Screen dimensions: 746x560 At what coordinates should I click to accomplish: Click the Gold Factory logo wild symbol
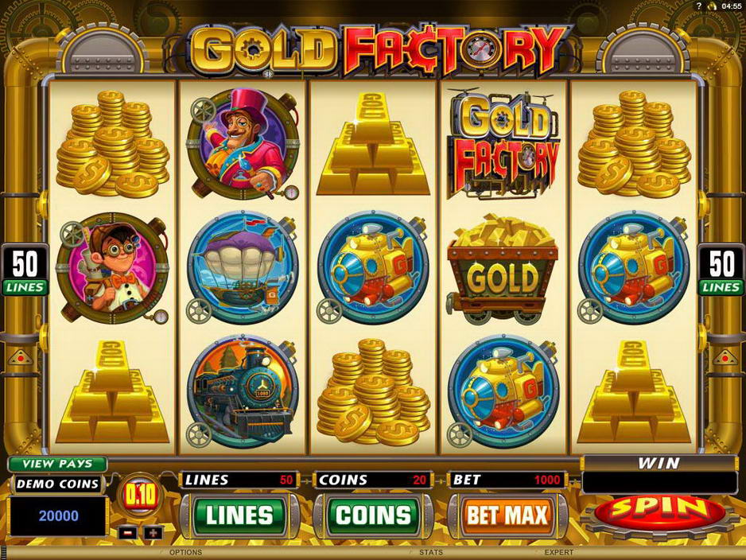coord(503,144)
